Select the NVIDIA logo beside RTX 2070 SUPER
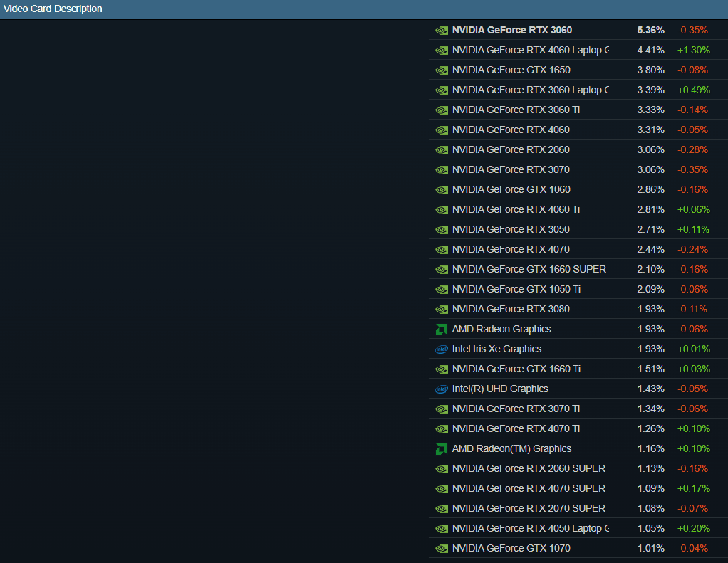The height and width of the screenshot is (563, 728). pos(442,509)
